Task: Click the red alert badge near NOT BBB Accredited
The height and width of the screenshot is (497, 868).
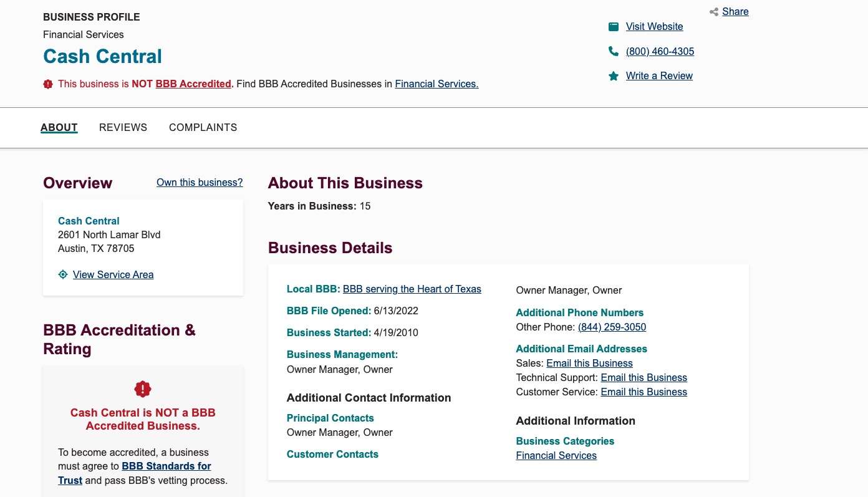Action: coord(47,84)
